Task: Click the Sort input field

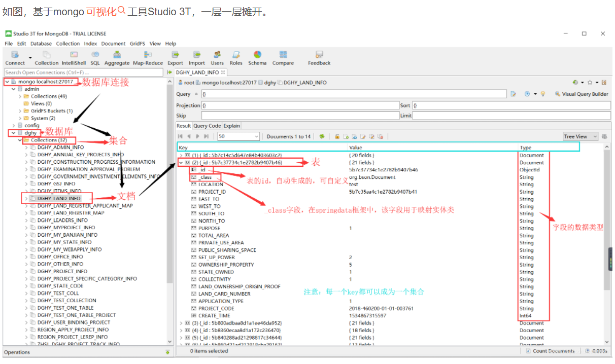Action: [511, 105]
